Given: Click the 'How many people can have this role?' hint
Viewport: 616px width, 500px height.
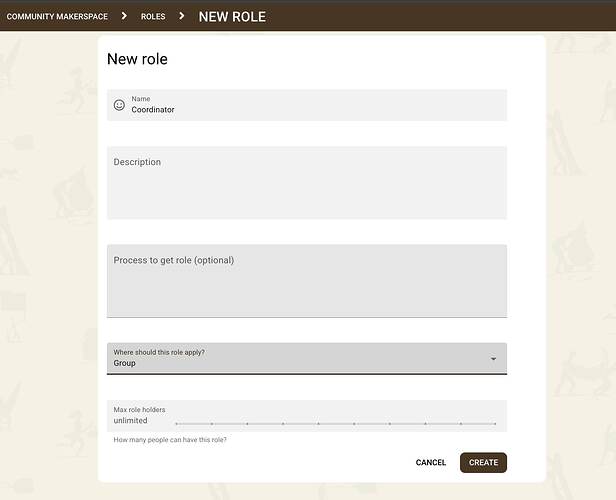Looking at the screenshot, I should [x=170, y=440].
